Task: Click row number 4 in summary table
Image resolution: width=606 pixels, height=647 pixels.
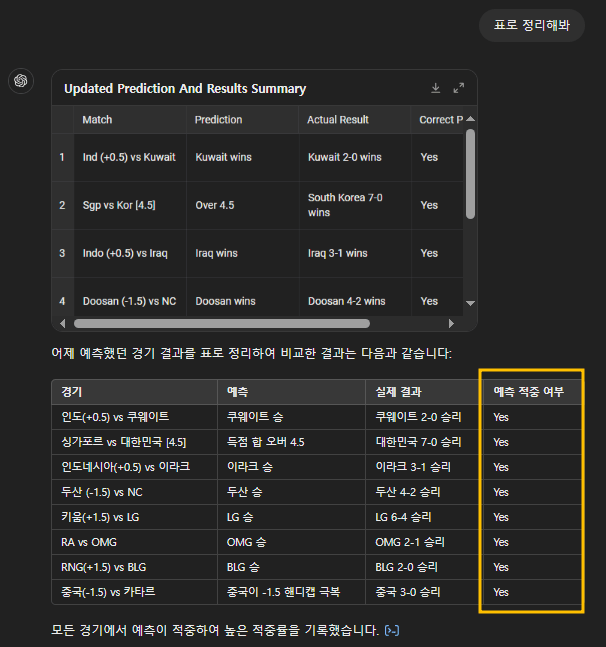Action: 62,297
